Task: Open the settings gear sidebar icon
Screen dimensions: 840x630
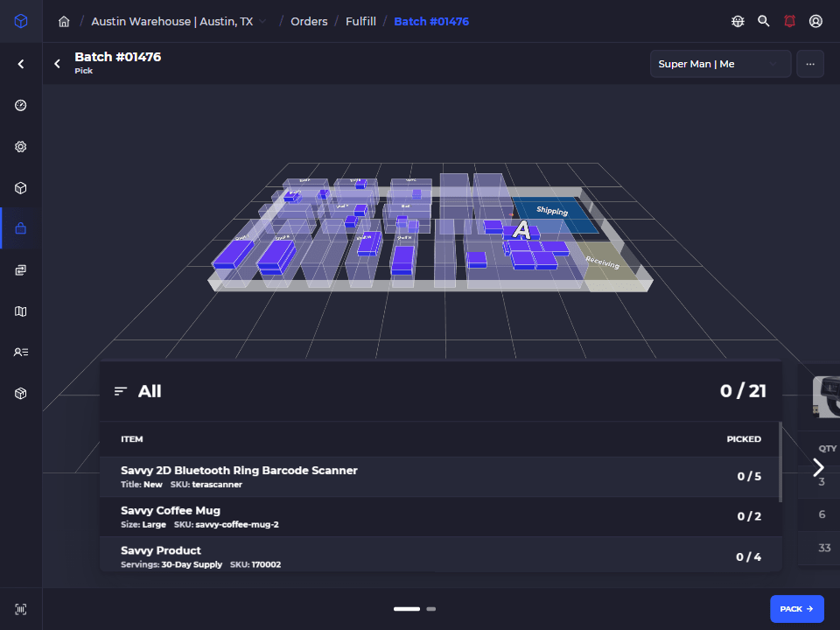Action: pos(21,147)
